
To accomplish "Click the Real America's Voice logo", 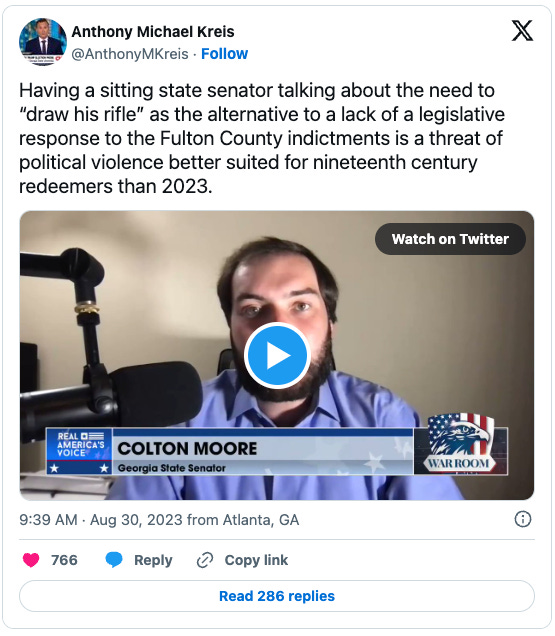I will tap(79, 451).
